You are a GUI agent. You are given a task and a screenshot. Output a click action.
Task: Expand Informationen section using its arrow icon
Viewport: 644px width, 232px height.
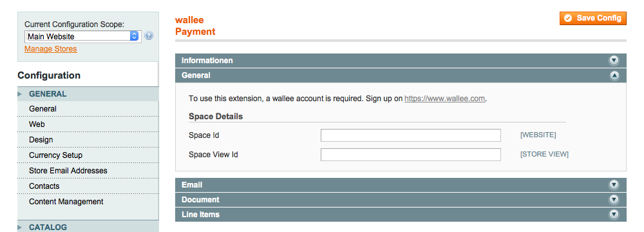coord(614,61)
